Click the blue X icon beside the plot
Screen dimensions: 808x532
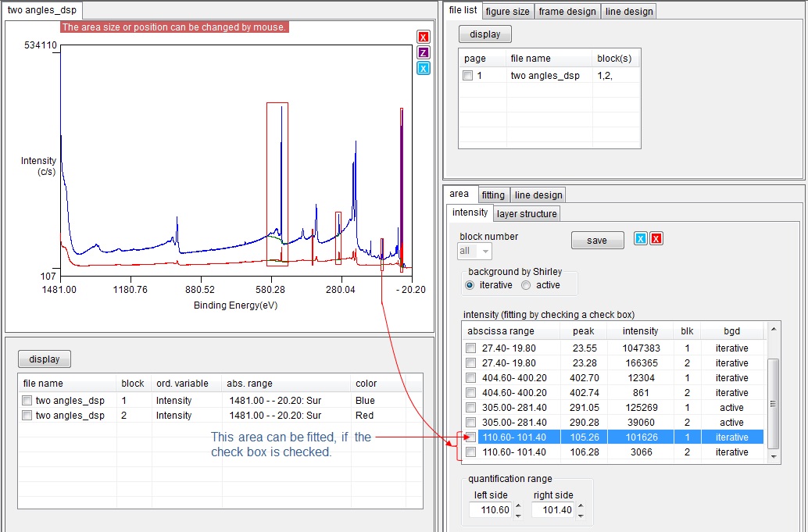click(423, 69)
